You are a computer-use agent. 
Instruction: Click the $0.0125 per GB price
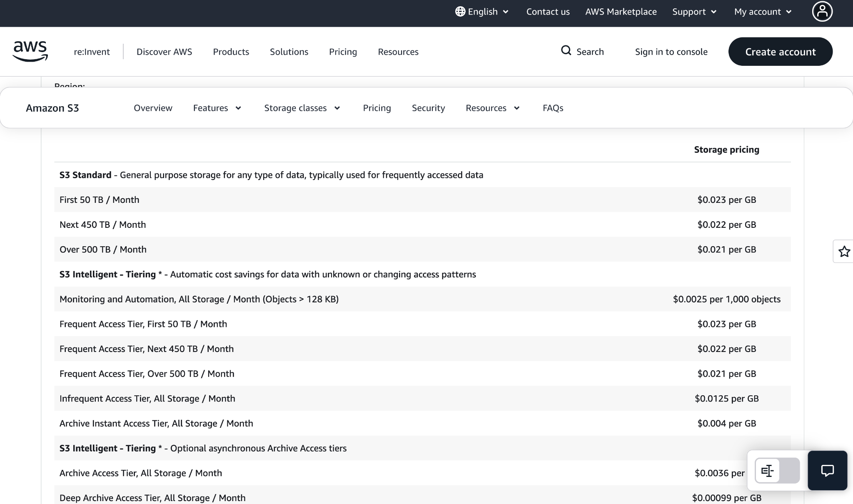726,399
